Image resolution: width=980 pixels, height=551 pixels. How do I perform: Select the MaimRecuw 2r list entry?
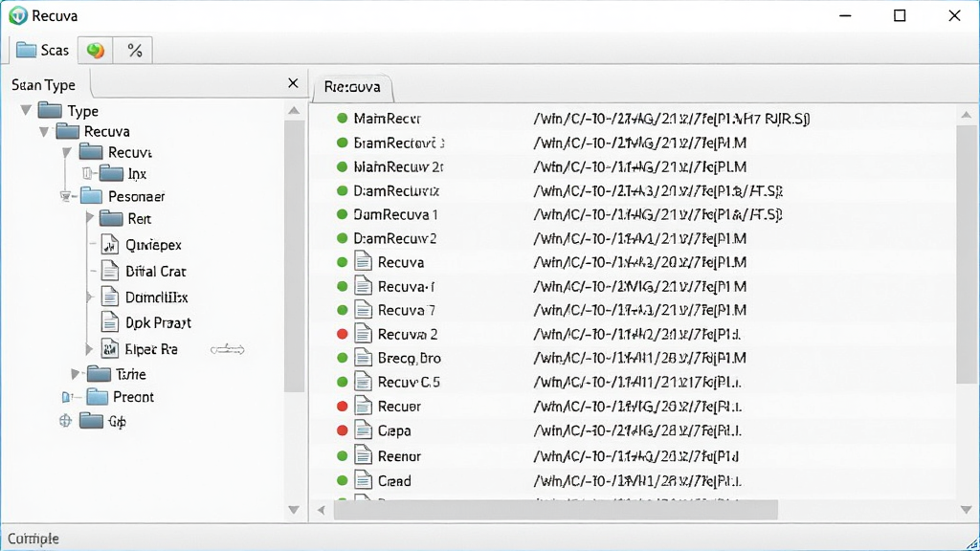tap(399, 166)
